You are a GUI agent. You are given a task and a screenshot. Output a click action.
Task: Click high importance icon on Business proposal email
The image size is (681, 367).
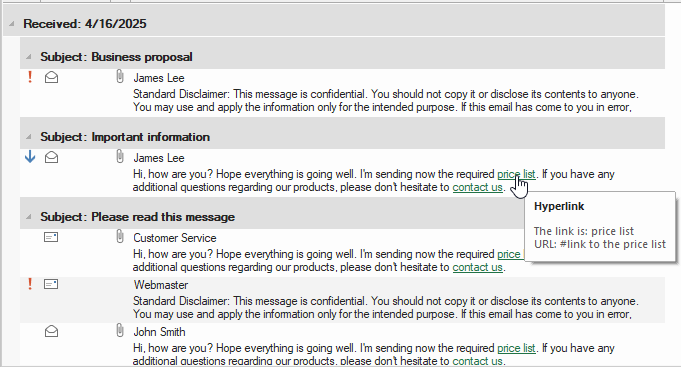30,77
